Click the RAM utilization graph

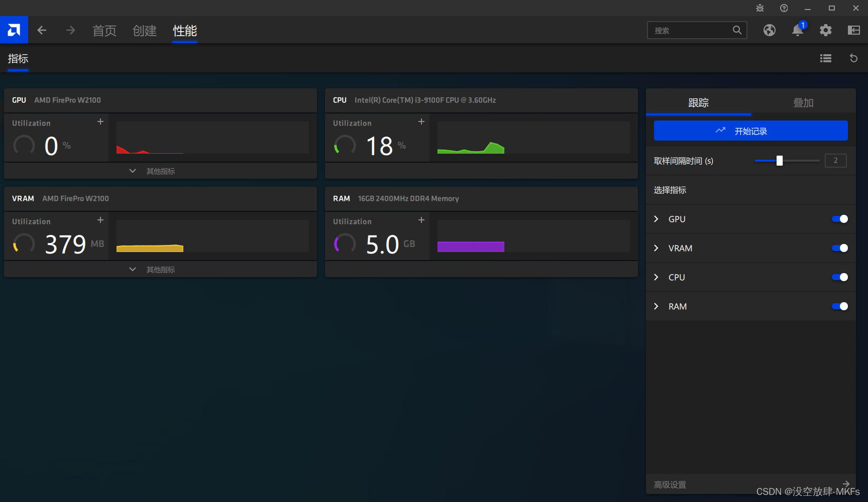point(533,235)
